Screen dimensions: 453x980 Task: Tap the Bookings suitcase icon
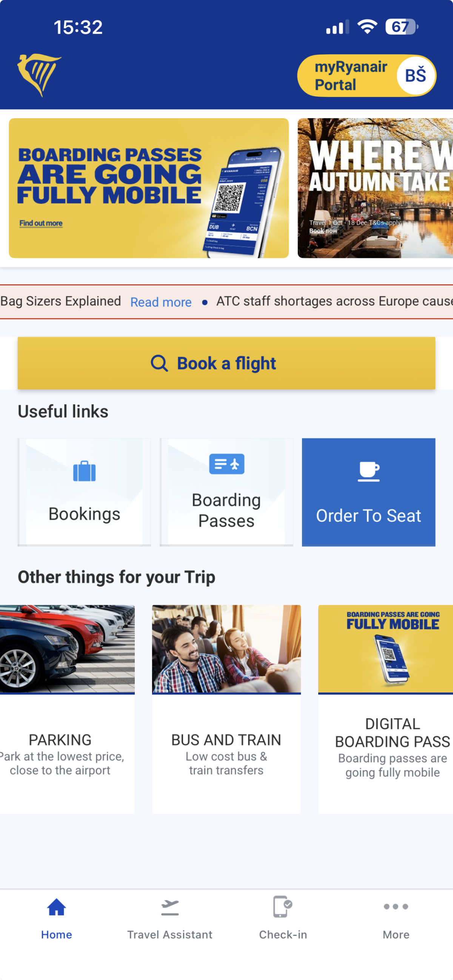pyautogui.click(x=84, y=471)
